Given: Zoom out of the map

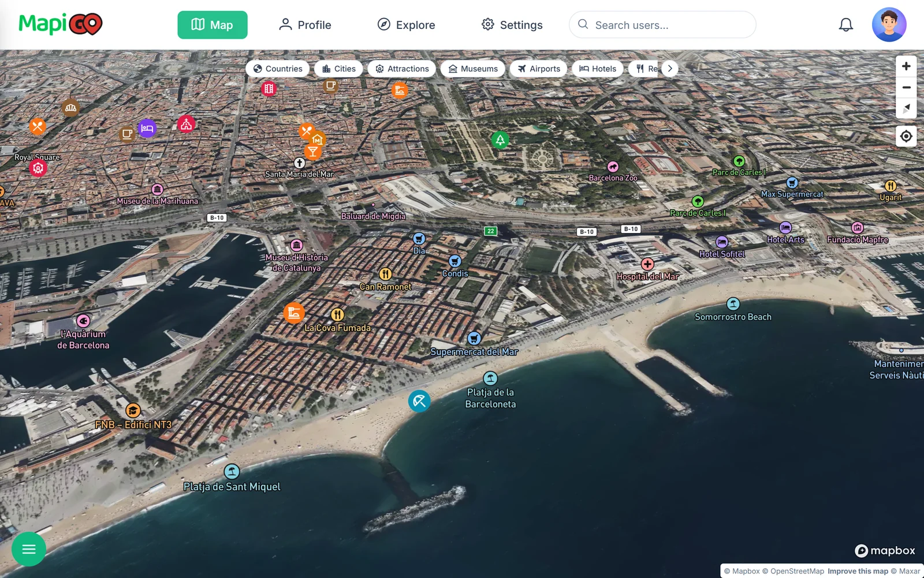Looking at the screenshot, I should click(x=906, y=88).
